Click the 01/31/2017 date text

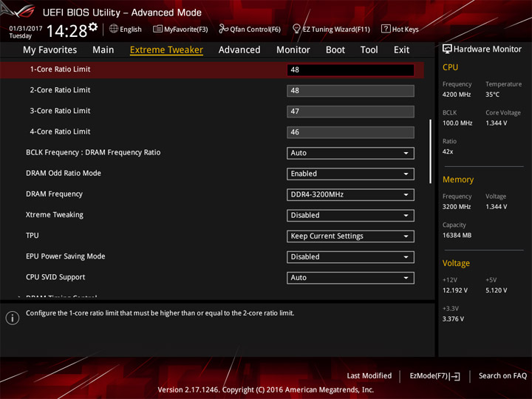(x=25, y=28)
